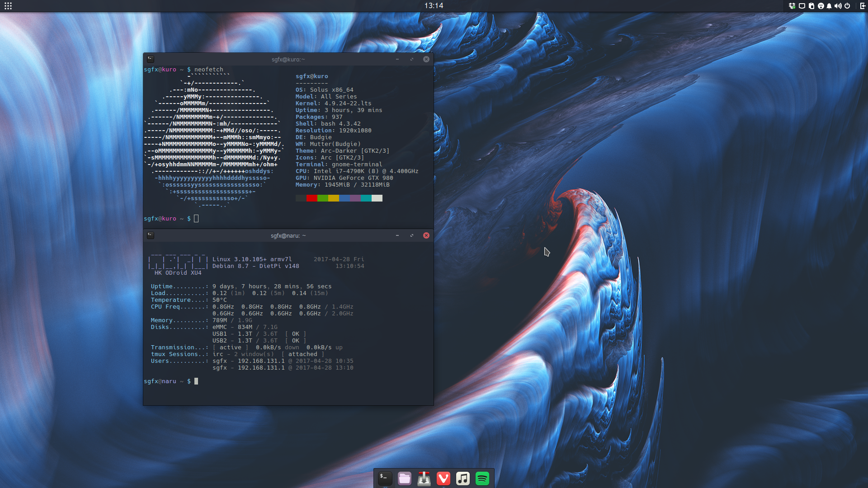This screenshot has width=868, height=488.
Task: Click 'Kernel: 4.9.24-22.lts' line
Action: point(334,103)
